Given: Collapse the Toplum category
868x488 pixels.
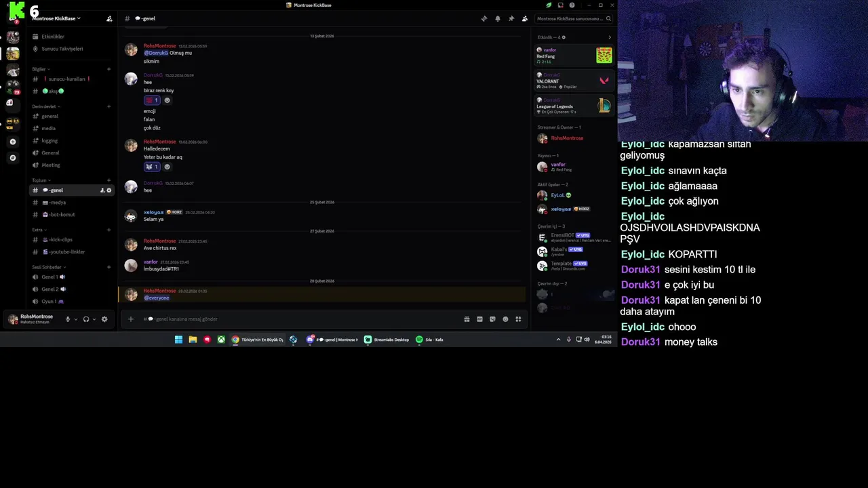Looking at the screenshot, I should click(x=41, y=180).
